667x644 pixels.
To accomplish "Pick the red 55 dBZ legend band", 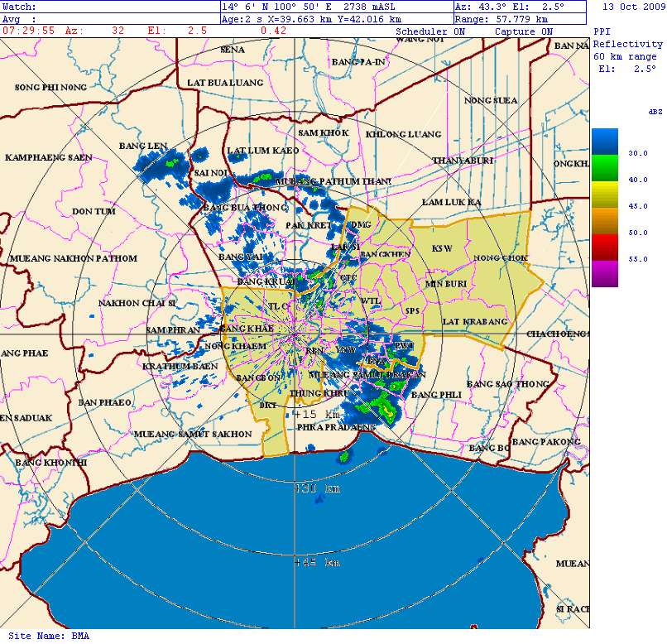I will click(604, 247).
